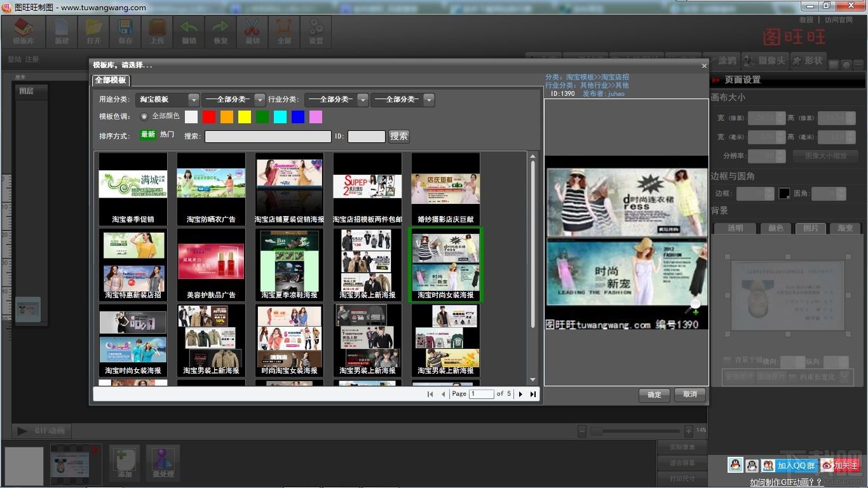The width and height of the screenshot is (868, 488).
Task: Click the 打开 open folder icon
Action: point(94,31)
